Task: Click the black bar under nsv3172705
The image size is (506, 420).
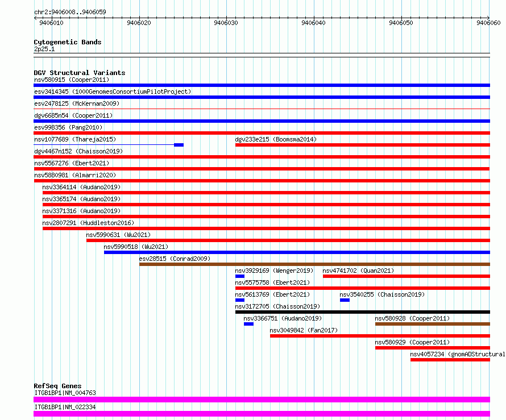Action: point(363,312)
